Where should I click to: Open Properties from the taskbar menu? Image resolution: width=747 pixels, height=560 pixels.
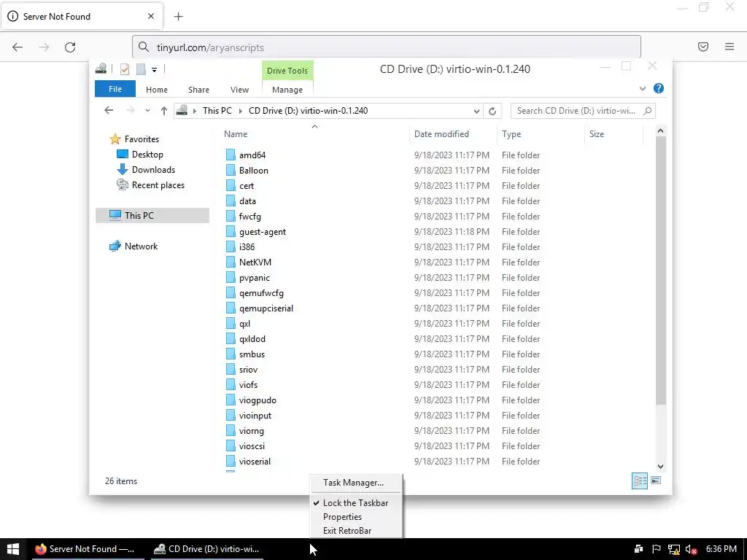pyautogui.click(x=342, y=517)
